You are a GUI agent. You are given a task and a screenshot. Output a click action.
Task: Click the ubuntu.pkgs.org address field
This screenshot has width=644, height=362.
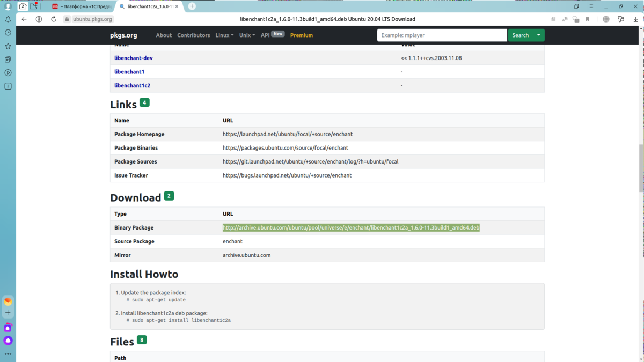[x=92, y=19]
